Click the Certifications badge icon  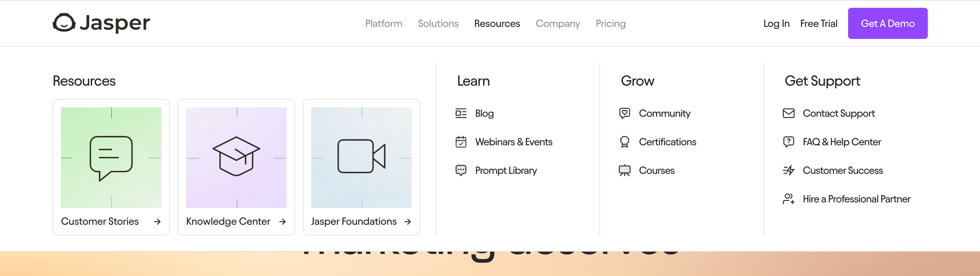tap(624, 142)
